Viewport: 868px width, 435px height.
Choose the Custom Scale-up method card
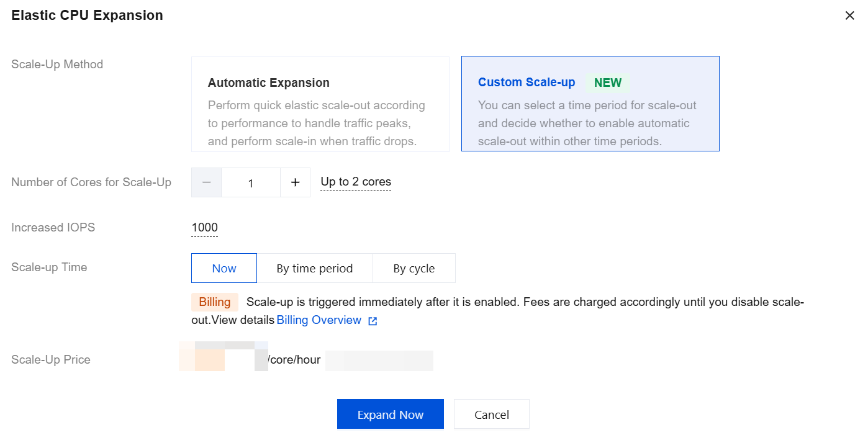click(590, 104)
